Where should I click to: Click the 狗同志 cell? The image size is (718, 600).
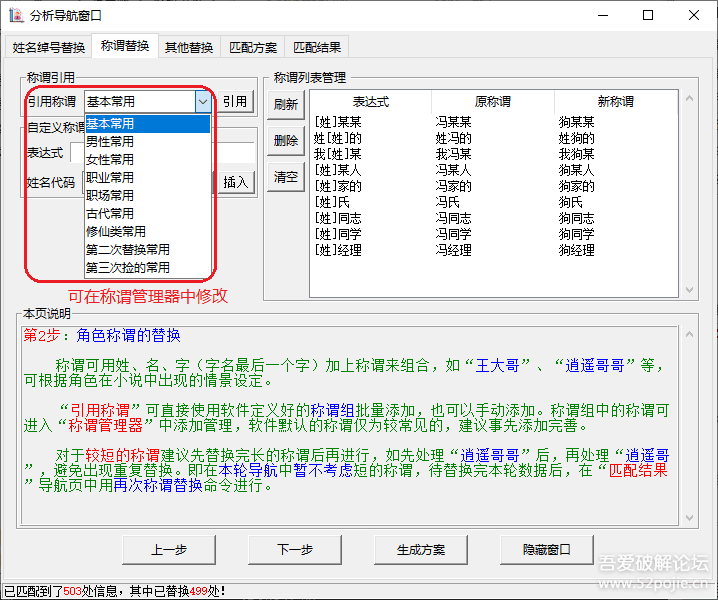577,218
